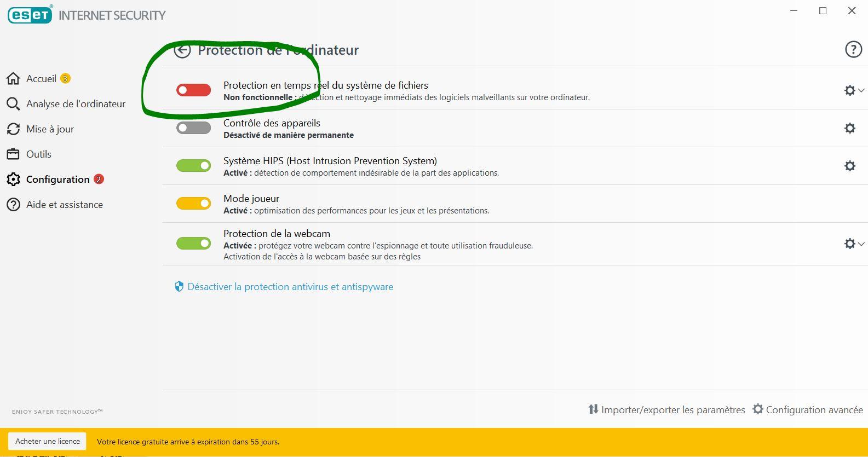This screenshot has height=457, width=868.
Task: Open Importer/exporter les paramètres
Action: [673, 410]
